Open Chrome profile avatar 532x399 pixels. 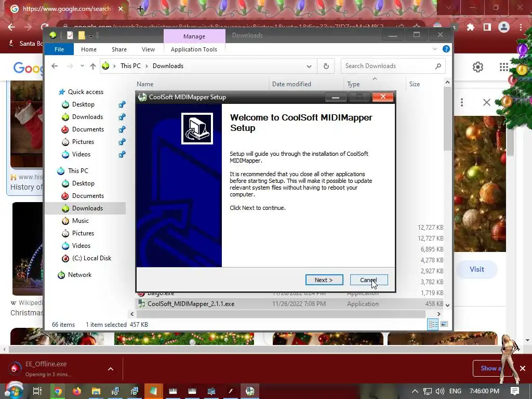click(504, 27)
